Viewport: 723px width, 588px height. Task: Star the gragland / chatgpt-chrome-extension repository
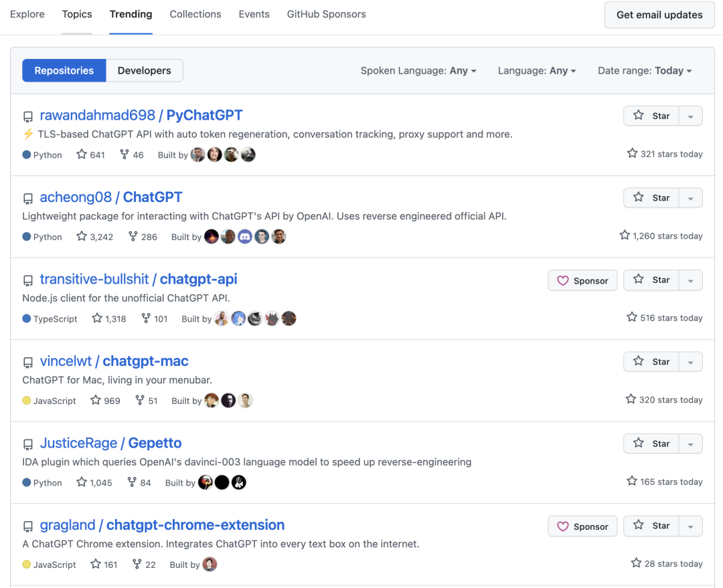(x=651, y=526)
